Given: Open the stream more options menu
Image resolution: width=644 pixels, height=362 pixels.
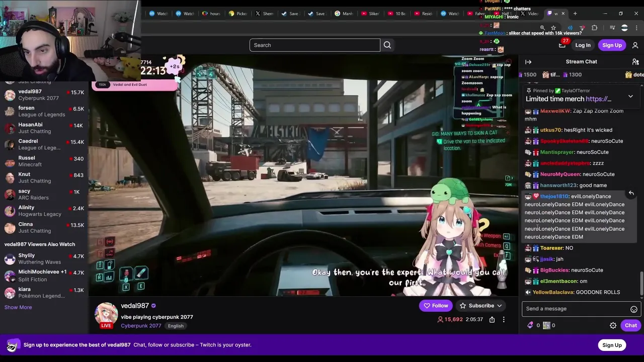Looking at the screenshot, I should tap(504, 319).
